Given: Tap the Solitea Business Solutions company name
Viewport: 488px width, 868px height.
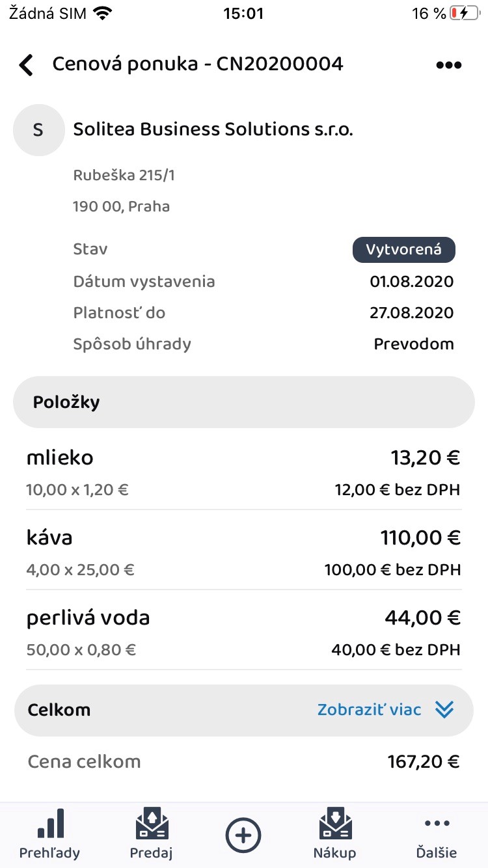Looking at the screenshot, I should (213, 129).
